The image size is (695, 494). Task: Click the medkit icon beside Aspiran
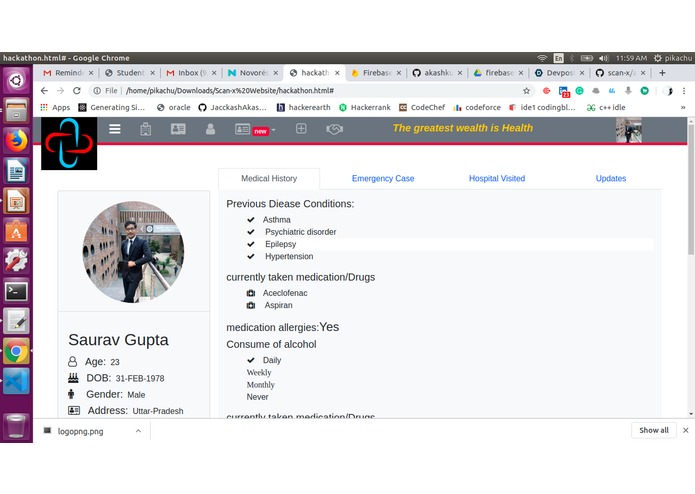[x=251, y=305]
